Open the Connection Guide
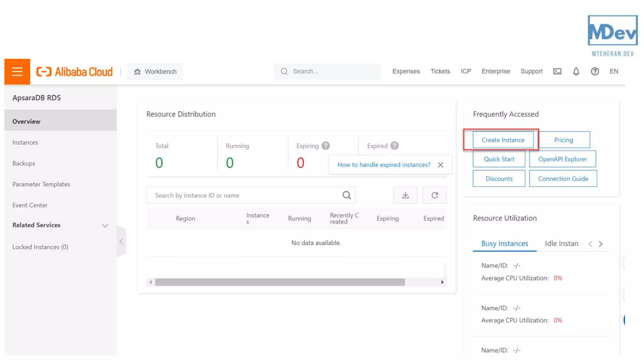This screenshot has width=644, height=362. click(x=563, y=178)
